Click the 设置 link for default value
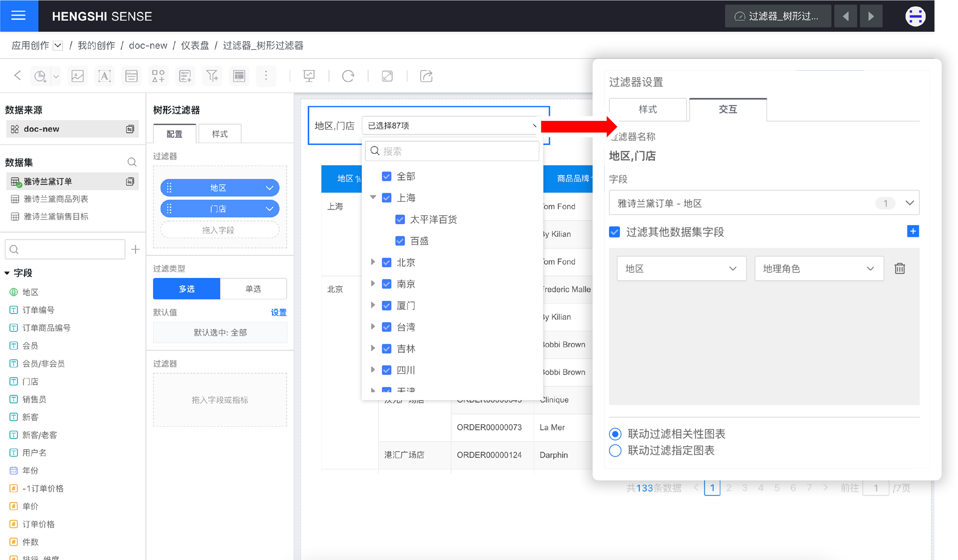Viewport: 958px width, 560px height. coord(279,312)
